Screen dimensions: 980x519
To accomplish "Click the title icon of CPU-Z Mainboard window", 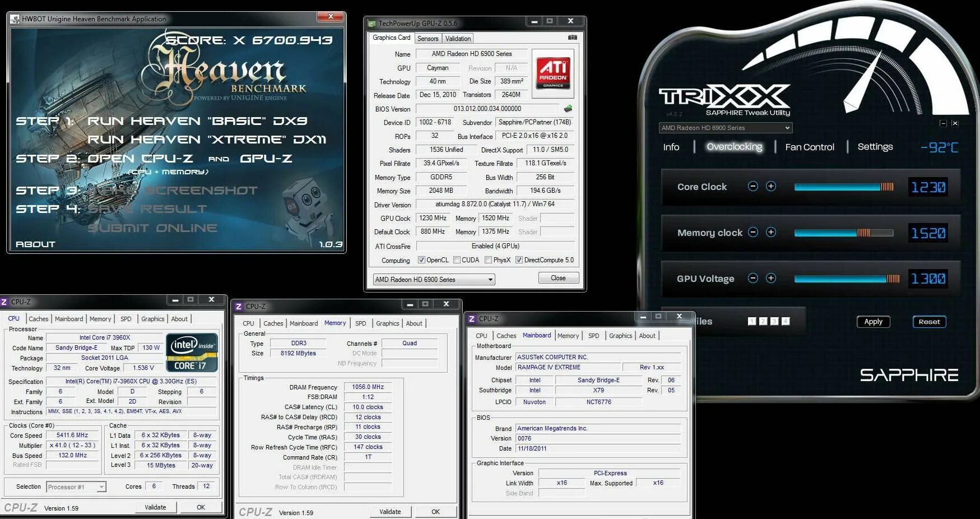I will coord(472,318).
